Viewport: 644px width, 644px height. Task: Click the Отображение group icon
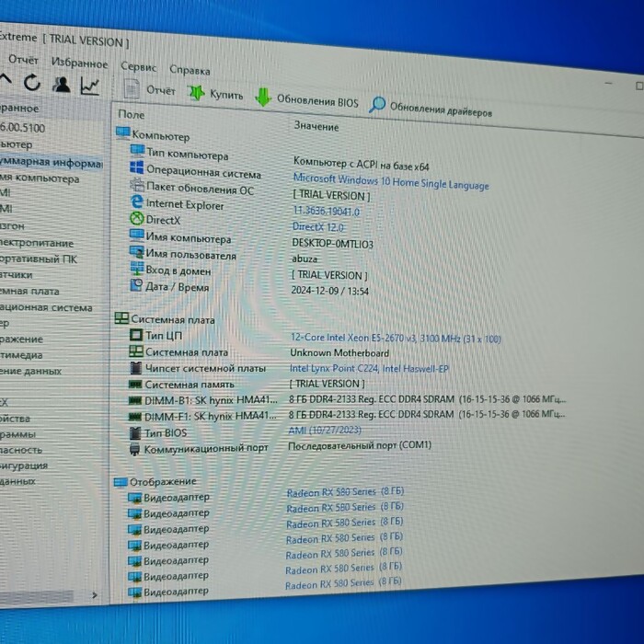(x=121, y=482)
